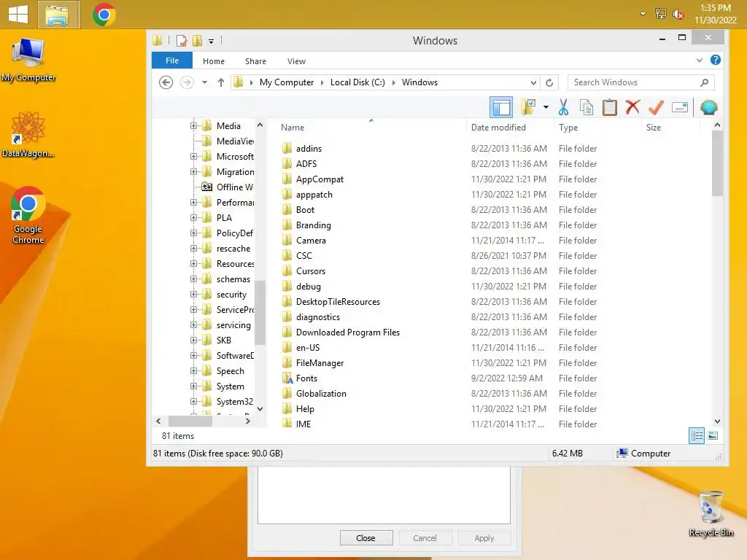Expand the PLA tree node
Screen dimensions: 747x560
tap(193, 217)
